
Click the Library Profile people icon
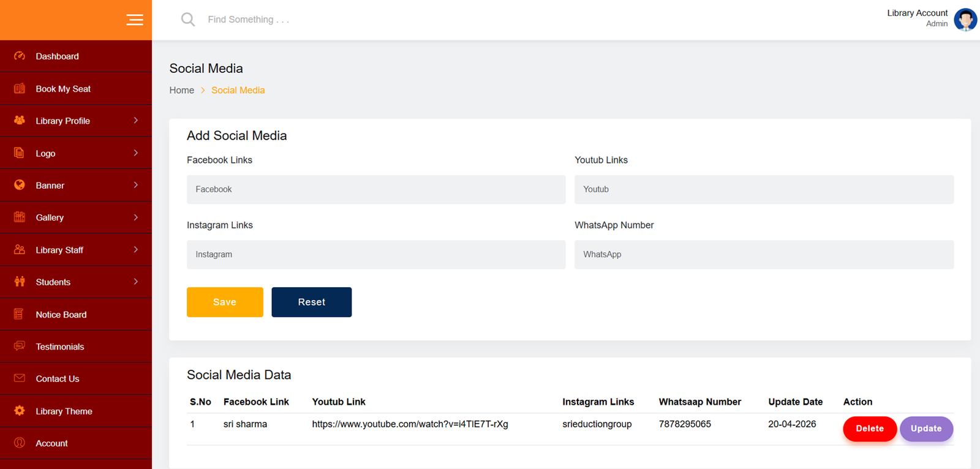(x=20, y=121)
